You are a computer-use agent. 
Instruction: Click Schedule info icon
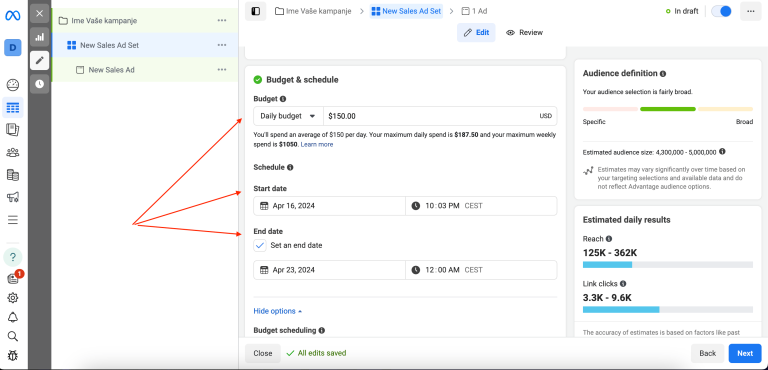click(x=290, y=167)
